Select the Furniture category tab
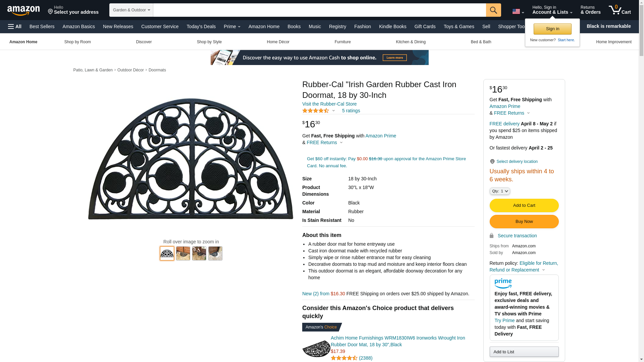 tap(342, 42)
